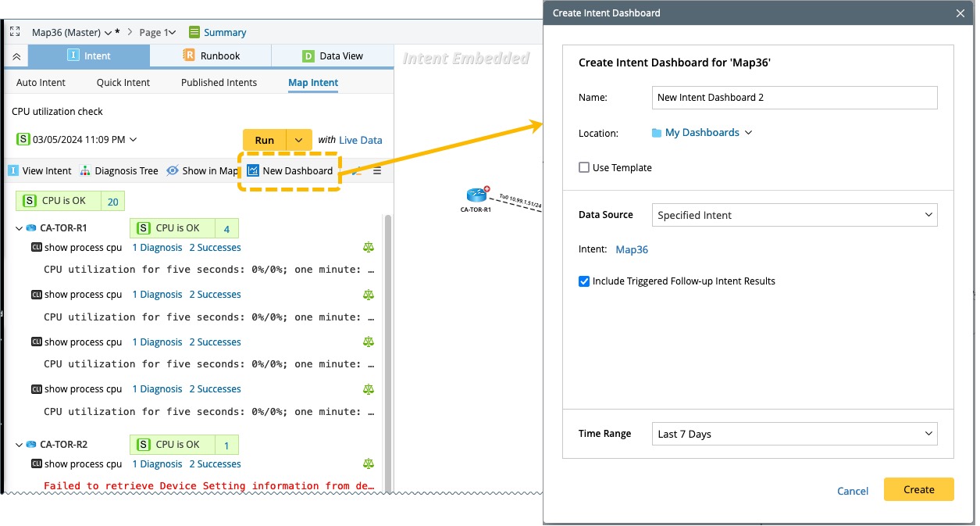Click show process cpu text under CA-TOR-R2
980x526 pixels.
pos(84,464)
